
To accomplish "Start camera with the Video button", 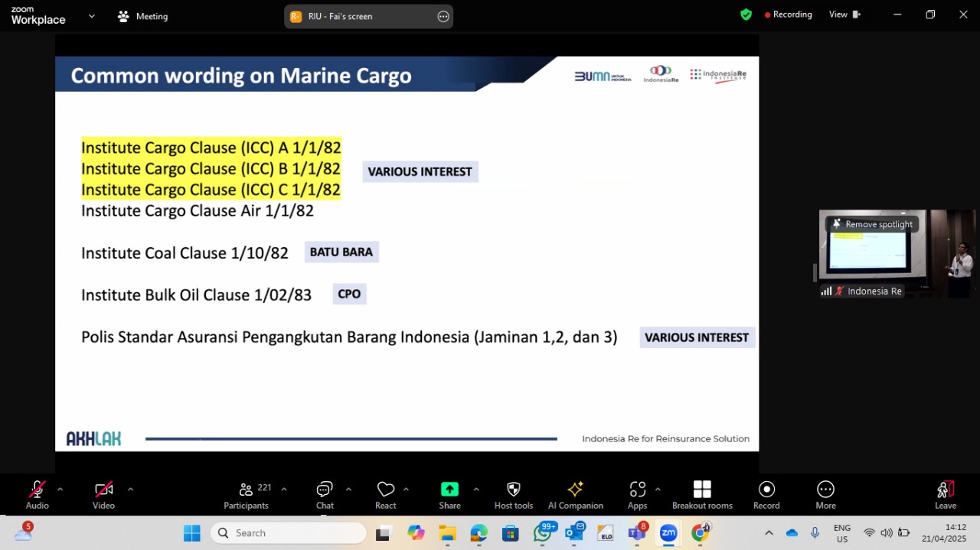I will click(104, 495).
